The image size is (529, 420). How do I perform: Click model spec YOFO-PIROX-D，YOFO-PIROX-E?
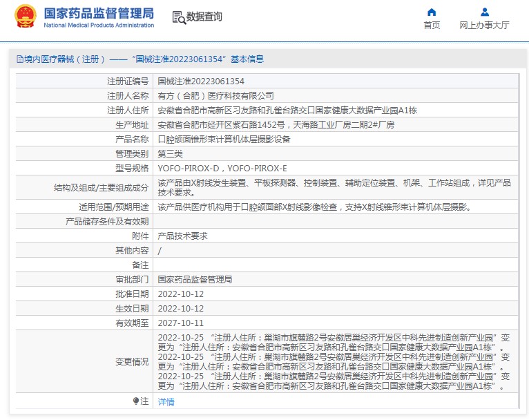(222, 168)
